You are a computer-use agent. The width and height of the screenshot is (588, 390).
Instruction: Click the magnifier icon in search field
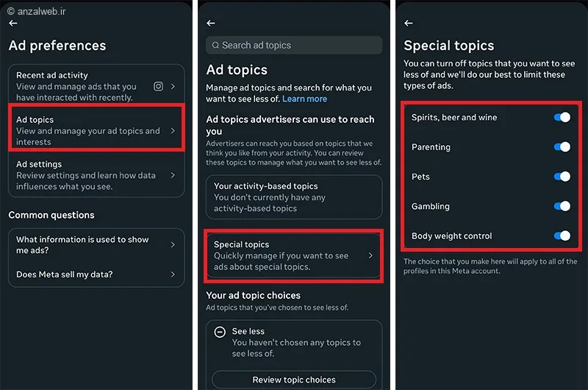coord(215,46)
